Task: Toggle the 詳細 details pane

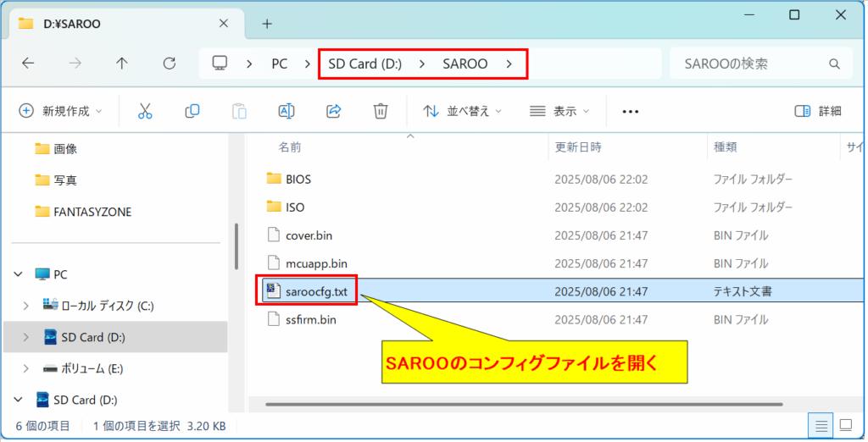Action: point(818,111)
